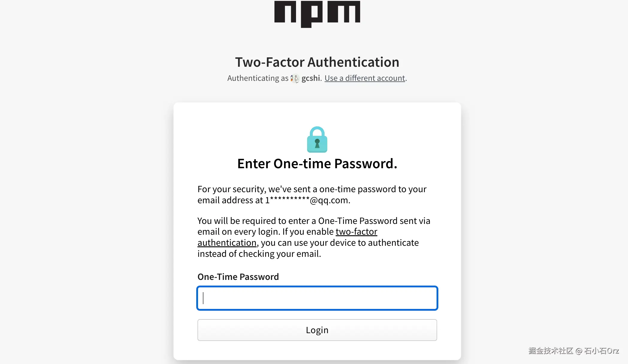Click "instead of checking your email" text
Screen dimensions: 628x364
pos(259,254)
